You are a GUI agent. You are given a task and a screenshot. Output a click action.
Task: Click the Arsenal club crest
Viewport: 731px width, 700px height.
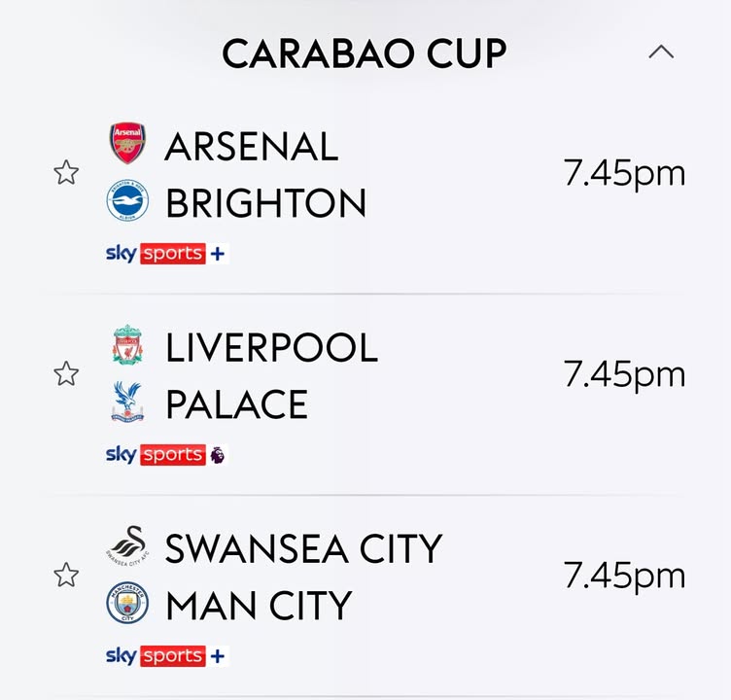[127, 144]
